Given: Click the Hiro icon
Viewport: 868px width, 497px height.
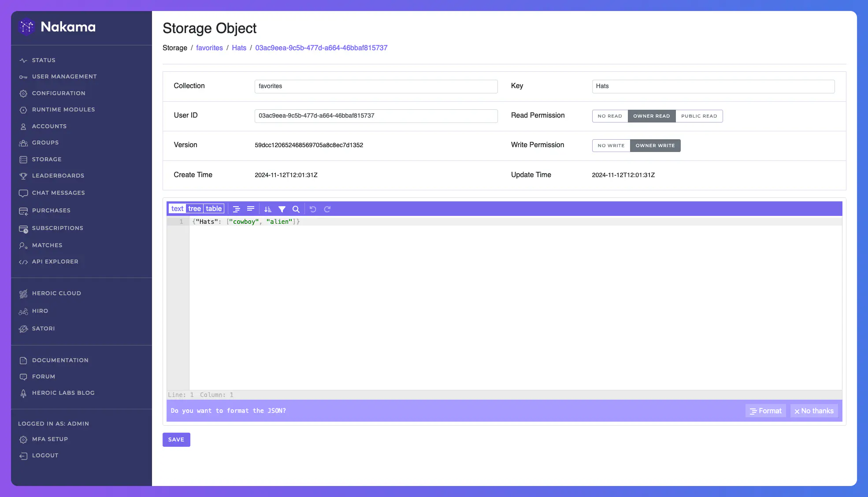Looking at the screenshot, I should click(x=23, y=311).
